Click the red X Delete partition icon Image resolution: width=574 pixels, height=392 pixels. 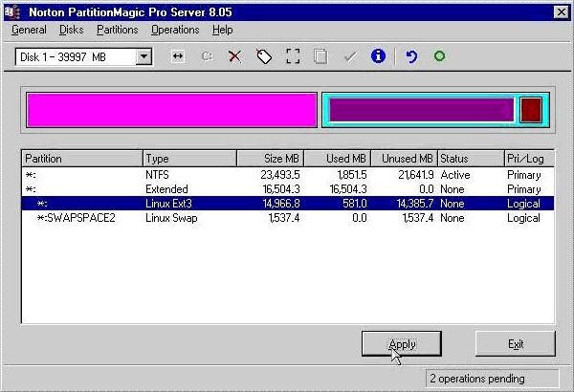234,56
